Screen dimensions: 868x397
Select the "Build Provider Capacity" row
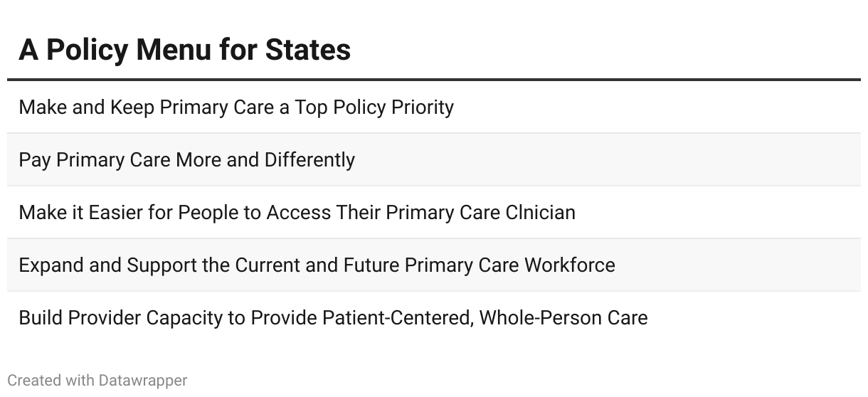pyautogui.click(x=434, y=317)
